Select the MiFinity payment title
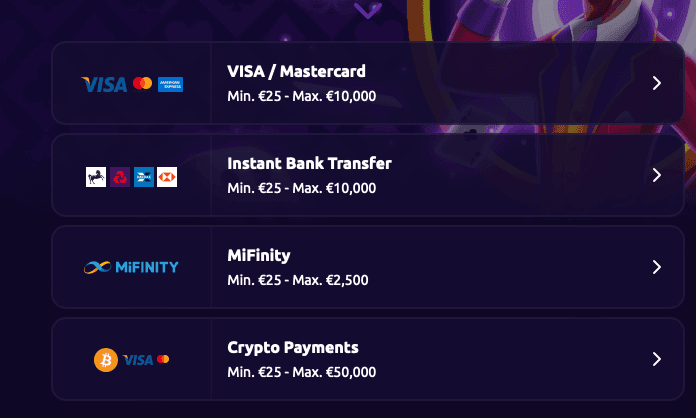 [x=259, y=255]
